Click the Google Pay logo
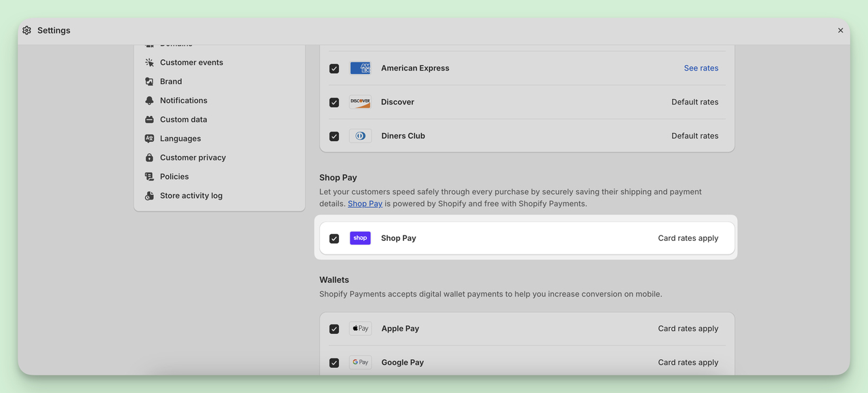Screen dimensions: 868x393 click(360, 362)
